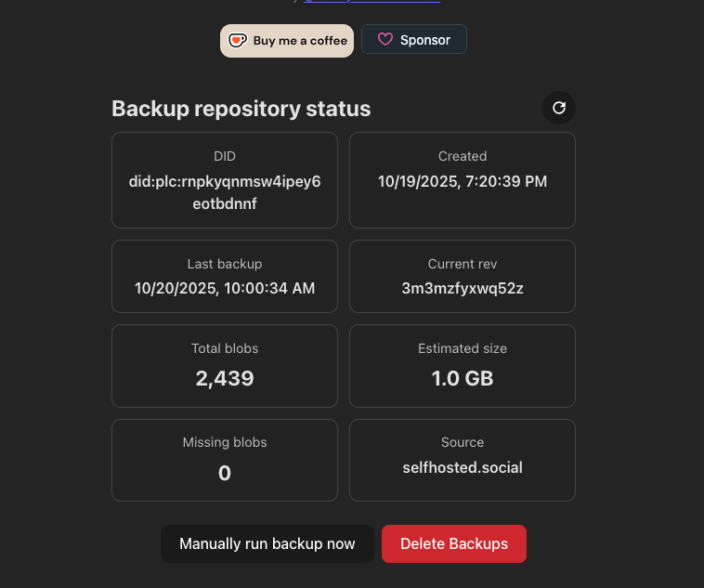
Task: Click the selfhosted.social source value
Action: pyautogui.click(x=463, y=467)
